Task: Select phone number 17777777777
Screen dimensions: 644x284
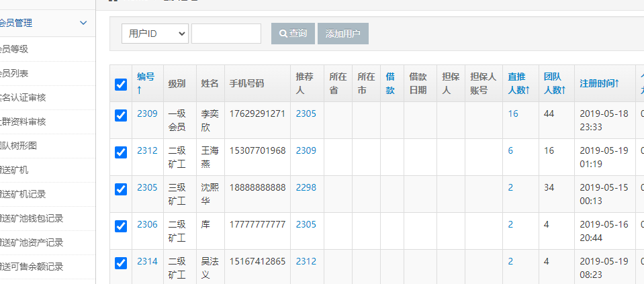Action: [257, 224]
